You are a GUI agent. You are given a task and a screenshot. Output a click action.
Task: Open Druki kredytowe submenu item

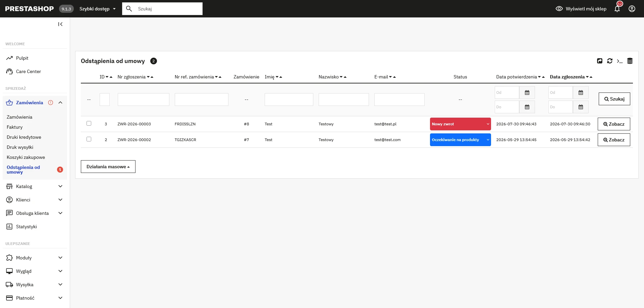coord(24,137)
